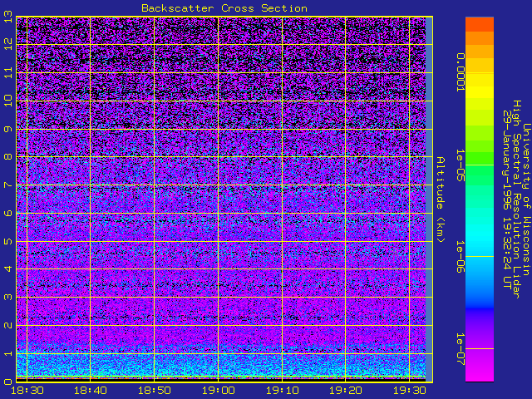This screenshot has height=399, width=532.
Task: Click altitude label 6 on left axis
Action: (8, 213)
